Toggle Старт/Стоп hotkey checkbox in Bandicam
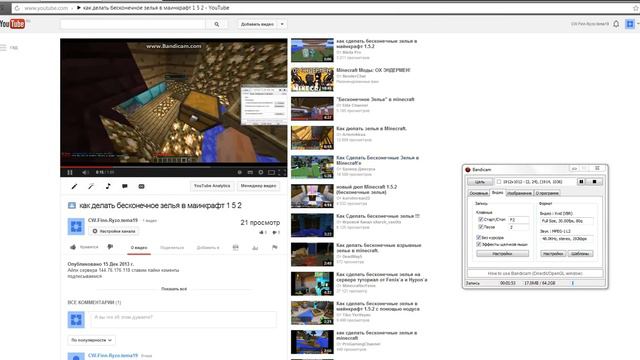 click(x=481, y=220)
